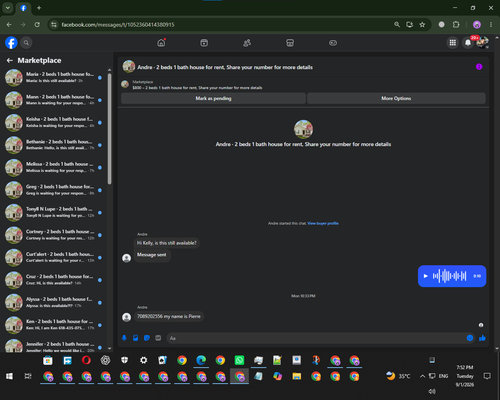
Task: Open Windows Start menu
Action: pos(9,376)
